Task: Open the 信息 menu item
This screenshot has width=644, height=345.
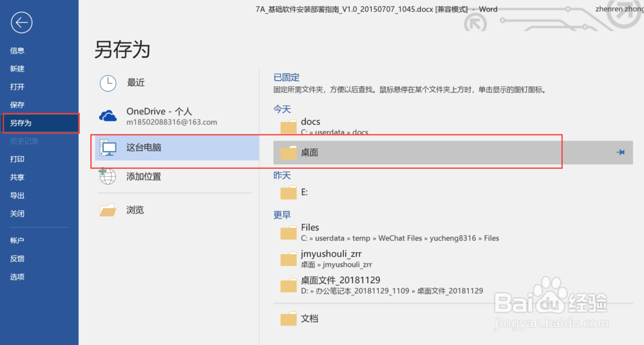Action: tap(17, 51)
